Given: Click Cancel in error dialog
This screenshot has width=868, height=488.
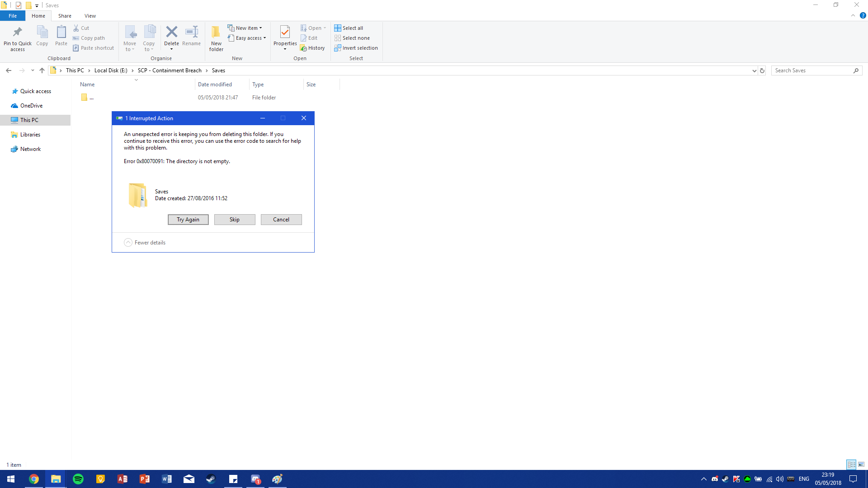Looking at the screenshot, I should click(x=281, y=220).
